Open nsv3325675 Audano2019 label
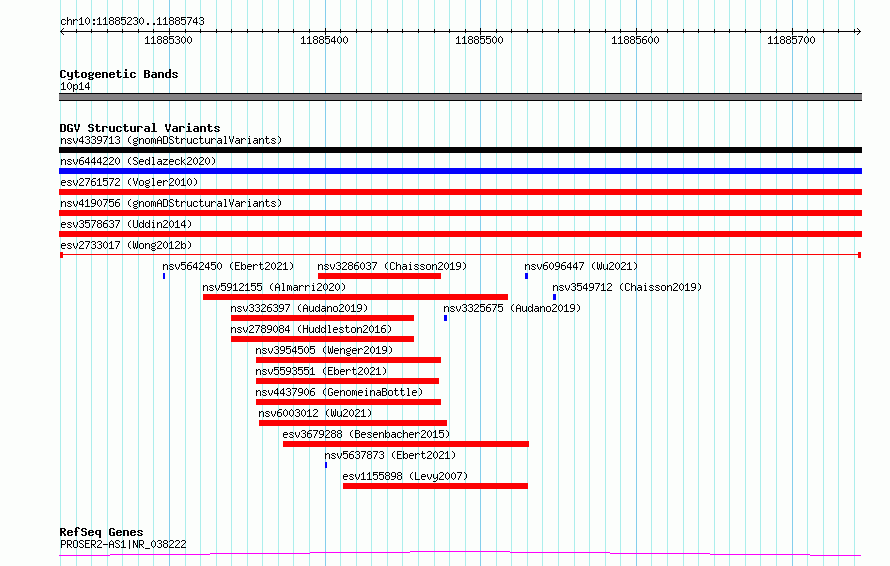Screen dimensions: 890x566 (512, 308)
